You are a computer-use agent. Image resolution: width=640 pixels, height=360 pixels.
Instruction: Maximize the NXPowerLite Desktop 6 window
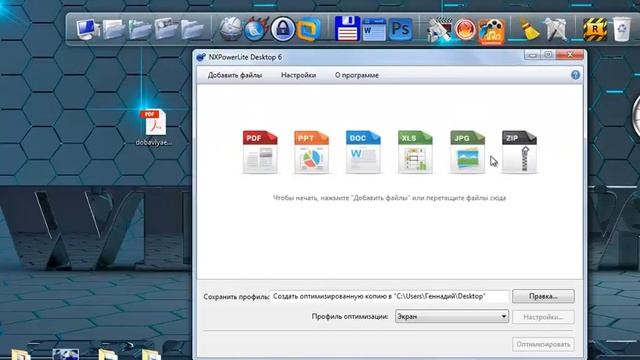point(549,55)
